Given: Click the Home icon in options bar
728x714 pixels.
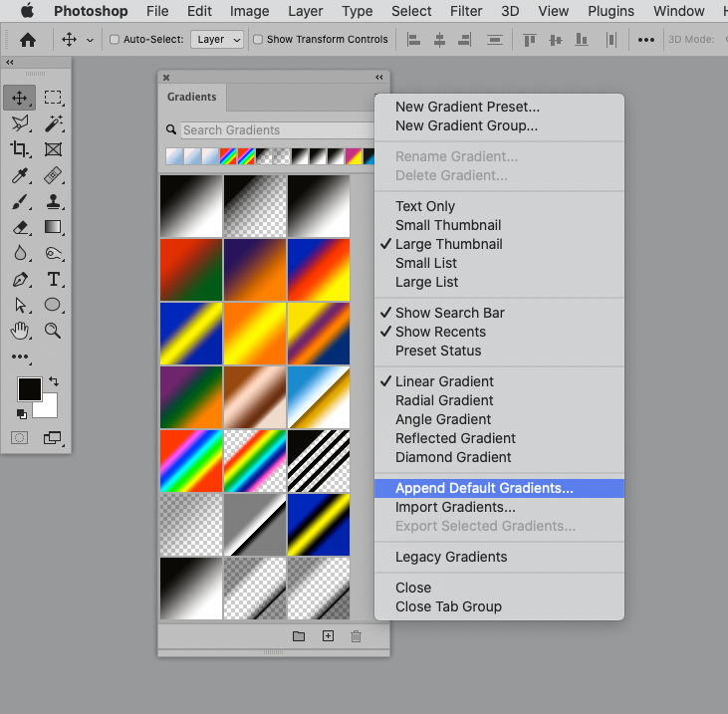Looking at the screenshot, I should tap(28, 40).
